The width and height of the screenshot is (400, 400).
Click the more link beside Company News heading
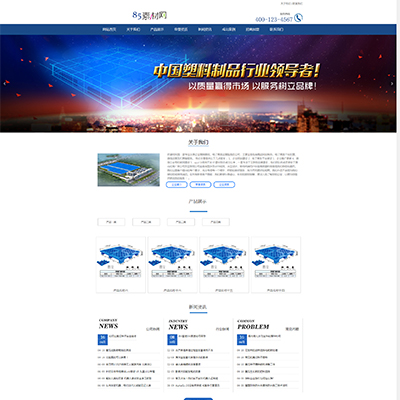[153, 329]
